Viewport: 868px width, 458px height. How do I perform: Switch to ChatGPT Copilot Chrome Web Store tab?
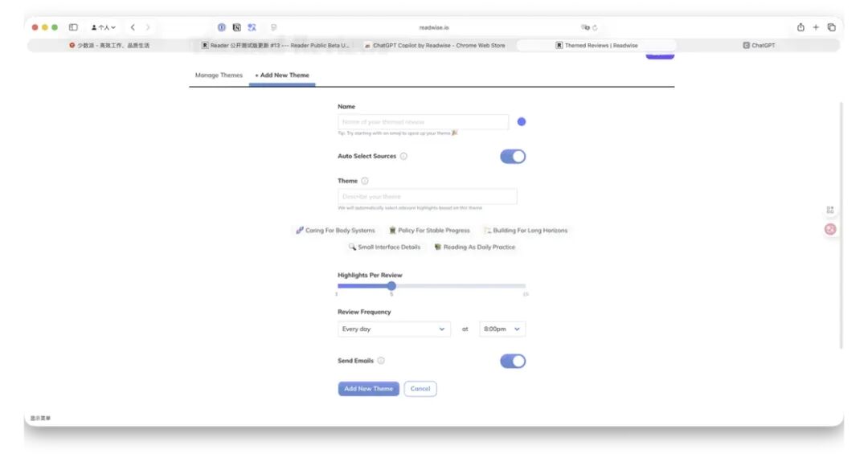(x=435, y=45)
